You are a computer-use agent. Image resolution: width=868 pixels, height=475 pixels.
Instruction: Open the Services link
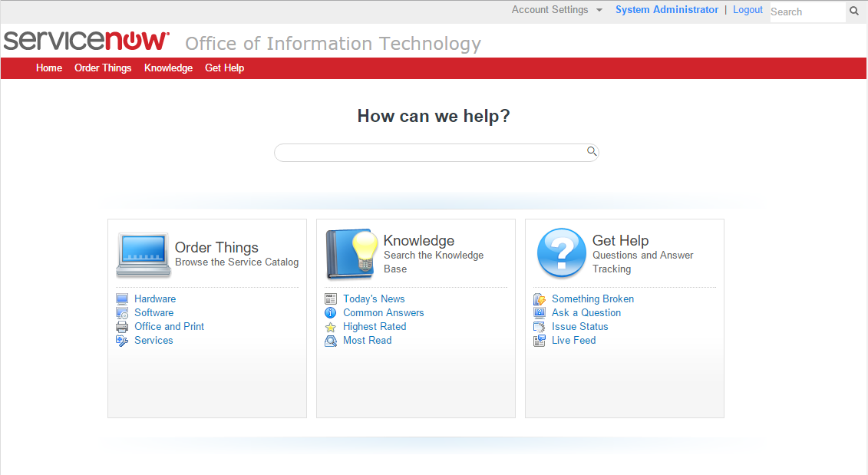[x=154, y=341]
